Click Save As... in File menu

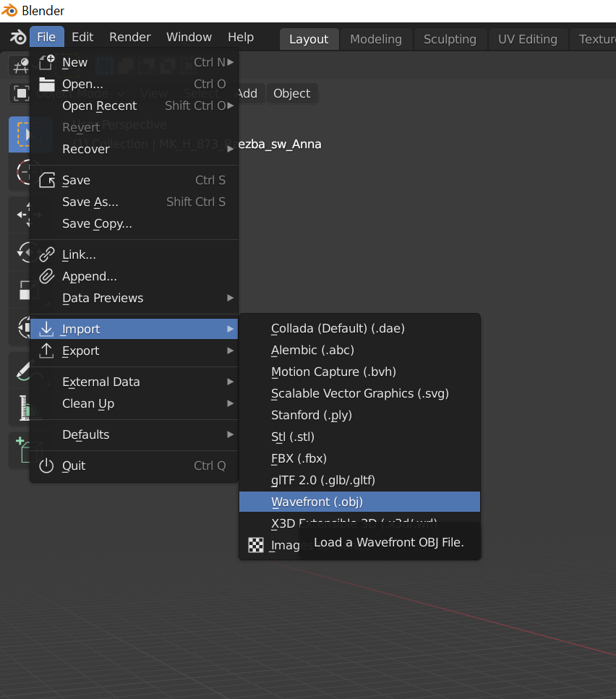[x=134, y=202]
